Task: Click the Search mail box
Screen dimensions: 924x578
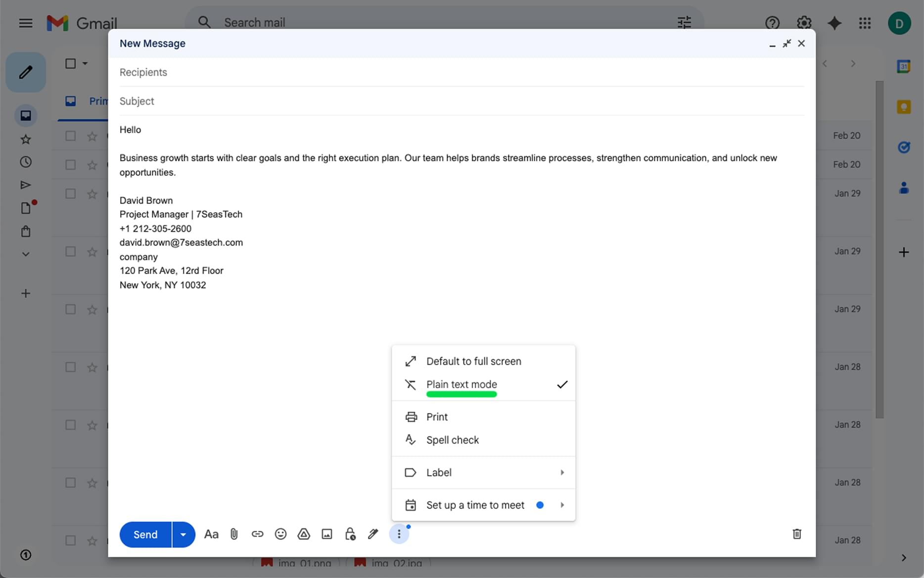Action: pyautogui.click(x=444, y=23)
